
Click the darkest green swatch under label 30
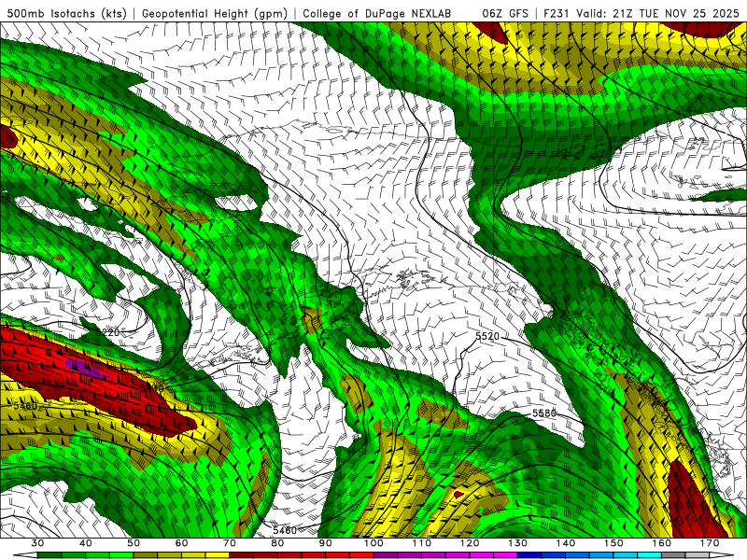49,555
